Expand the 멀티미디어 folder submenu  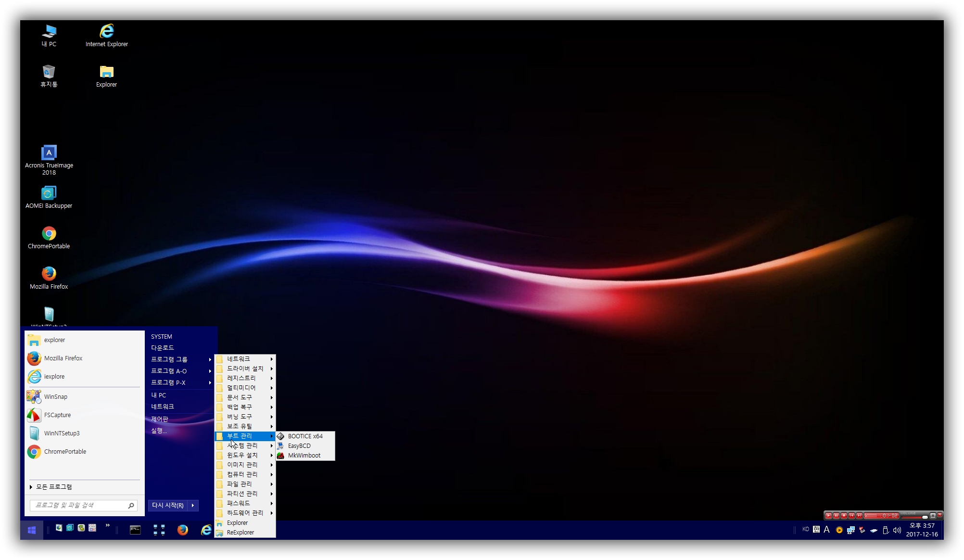click(x=245, y=388)
